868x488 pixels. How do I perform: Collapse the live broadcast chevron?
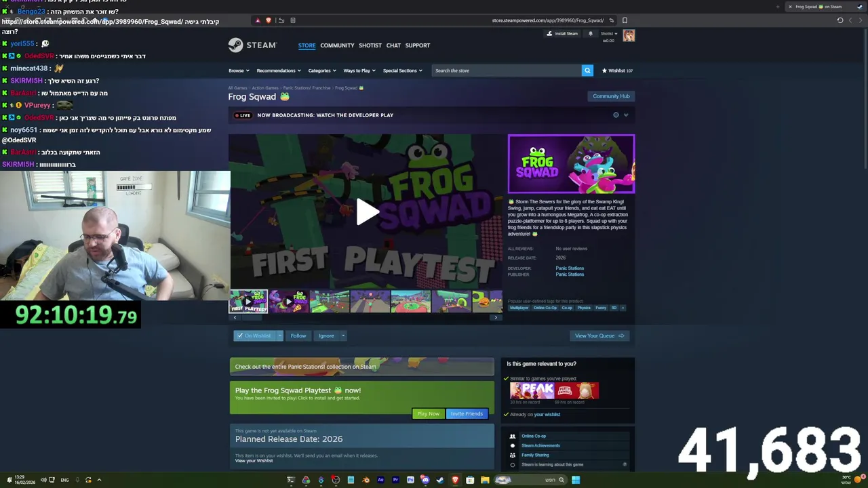point(626,115)
